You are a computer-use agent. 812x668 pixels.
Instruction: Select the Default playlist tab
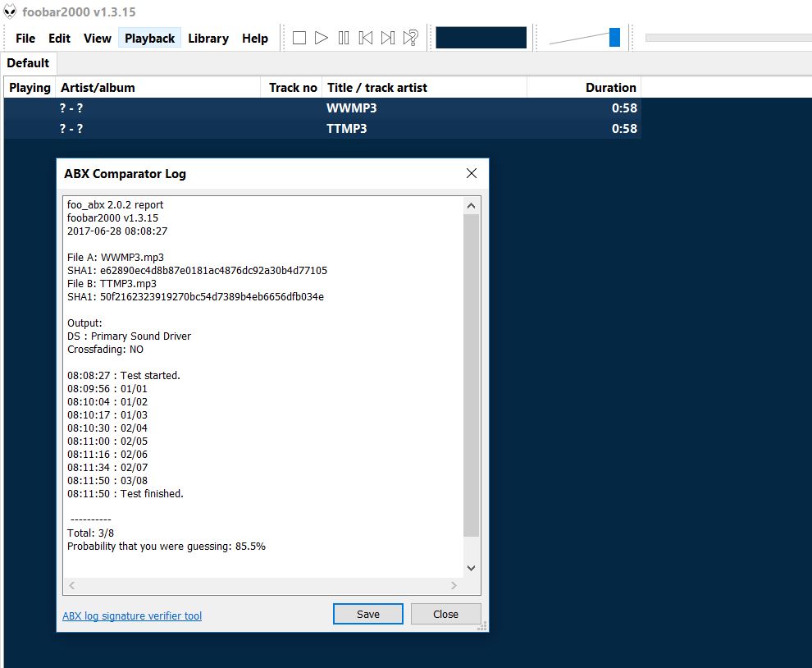pyautogui.click(x=28, y=63)
